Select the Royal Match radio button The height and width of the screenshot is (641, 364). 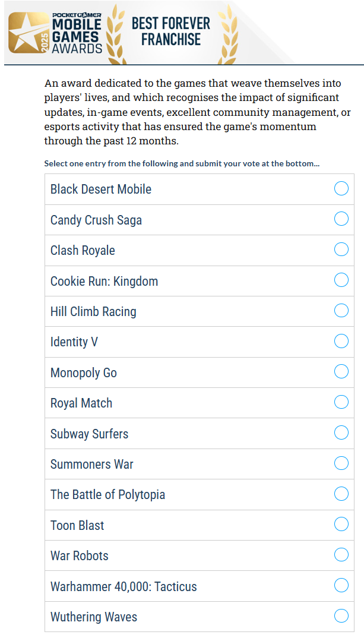click(341, 402)
